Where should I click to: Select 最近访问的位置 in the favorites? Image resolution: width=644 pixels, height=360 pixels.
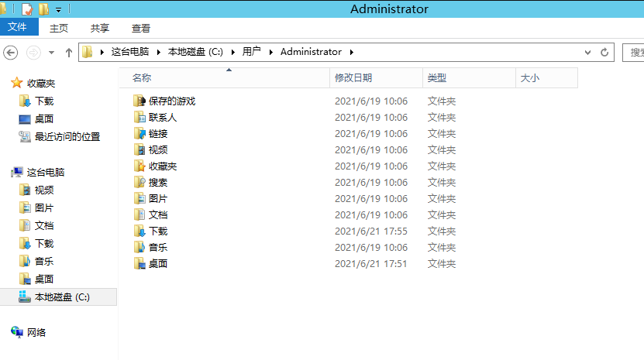click(67, 136)
